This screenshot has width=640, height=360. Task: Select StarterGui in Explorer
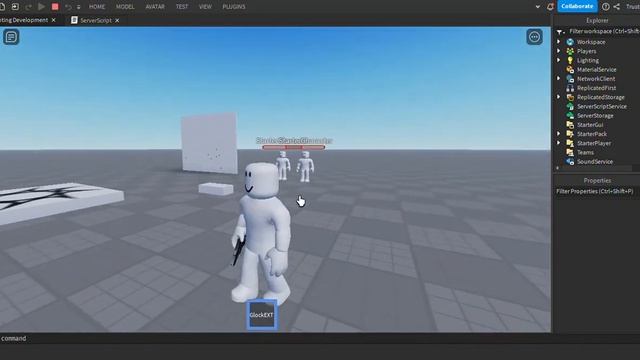coord(590,124)
